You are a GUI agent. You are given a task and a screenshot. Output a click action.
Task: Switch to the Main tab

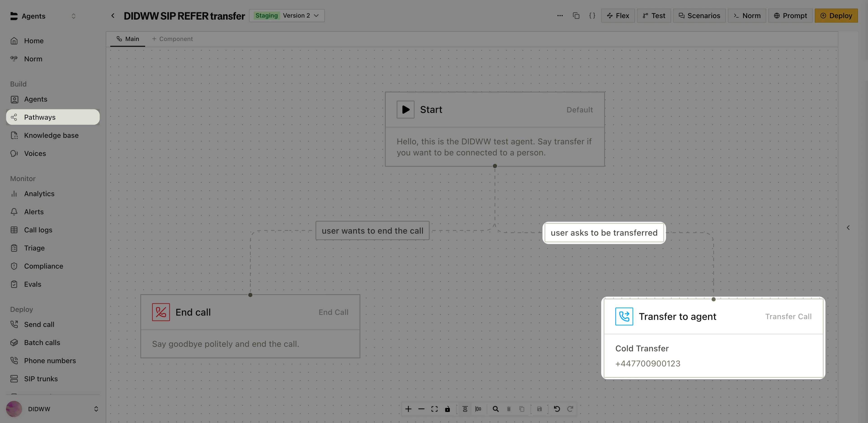pos(128,39)
